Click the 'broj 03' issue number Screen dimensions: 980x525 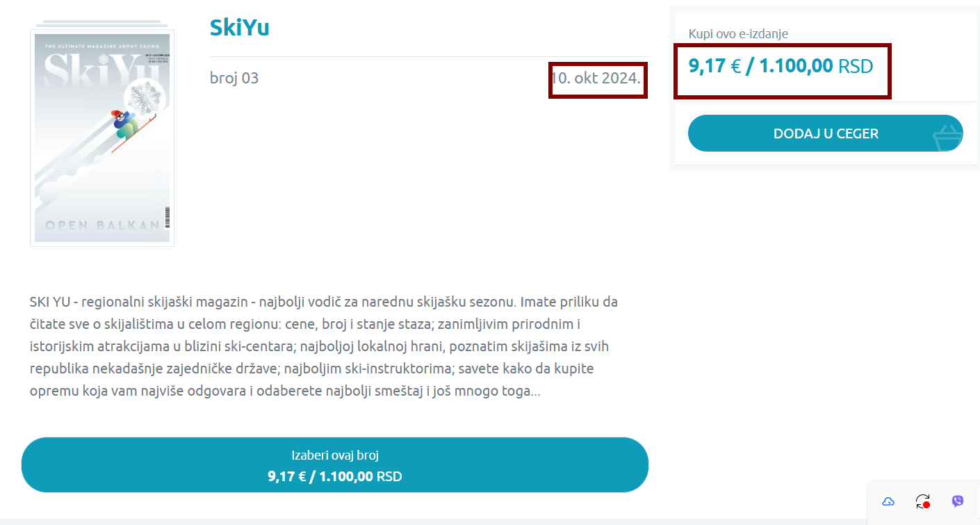234,78
